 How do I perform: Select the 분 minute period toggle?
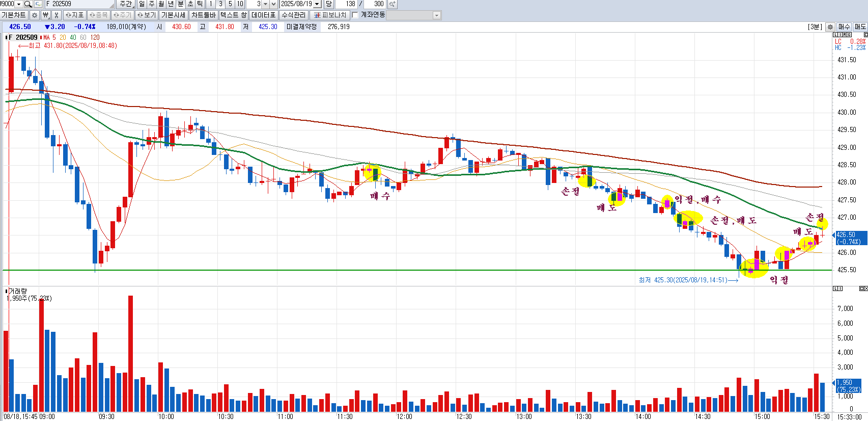(x=180, y=4)
